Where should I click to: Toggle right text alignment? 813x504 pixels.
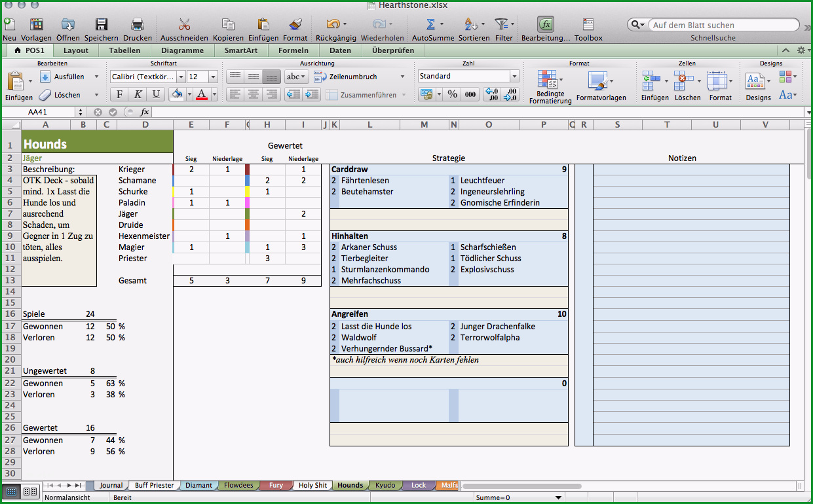click(271, 94)
